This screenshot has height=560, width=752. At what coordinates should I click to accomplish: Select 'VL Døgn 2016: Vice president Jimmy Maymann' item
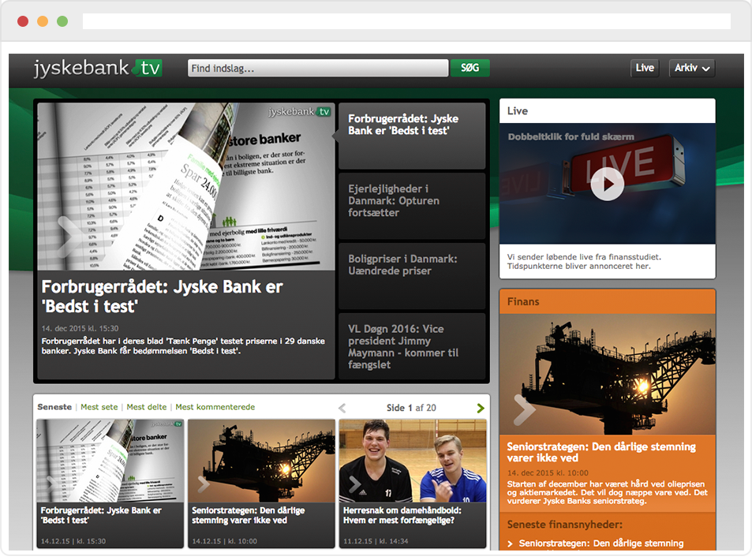(x=412, y=345)
